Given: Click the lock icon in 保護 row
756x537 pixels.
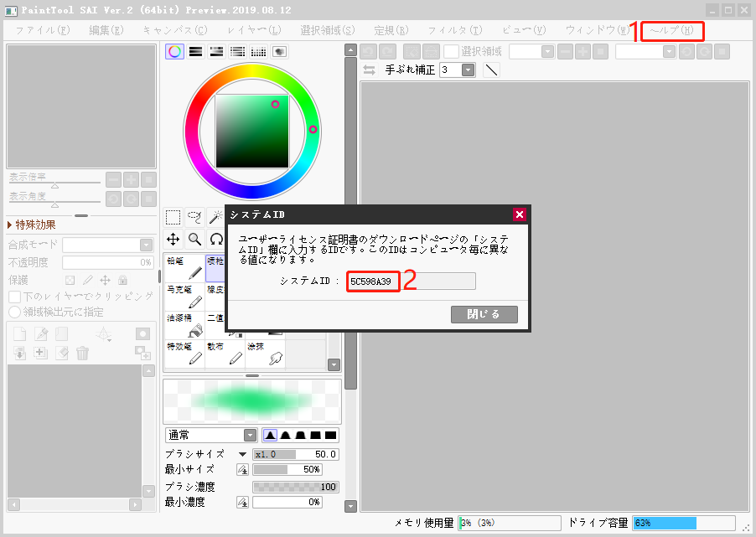Looking at the screenshot, I should (122, 280).
